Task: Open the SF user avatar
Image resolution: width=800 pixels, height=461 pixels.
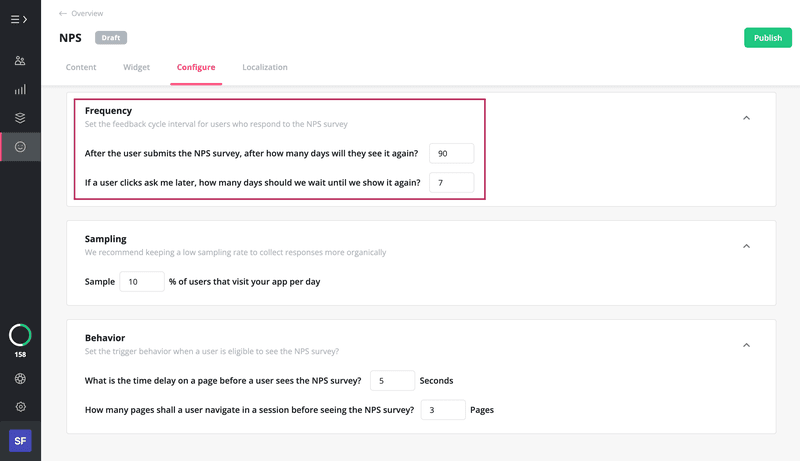Action: (x=20, y=441)
